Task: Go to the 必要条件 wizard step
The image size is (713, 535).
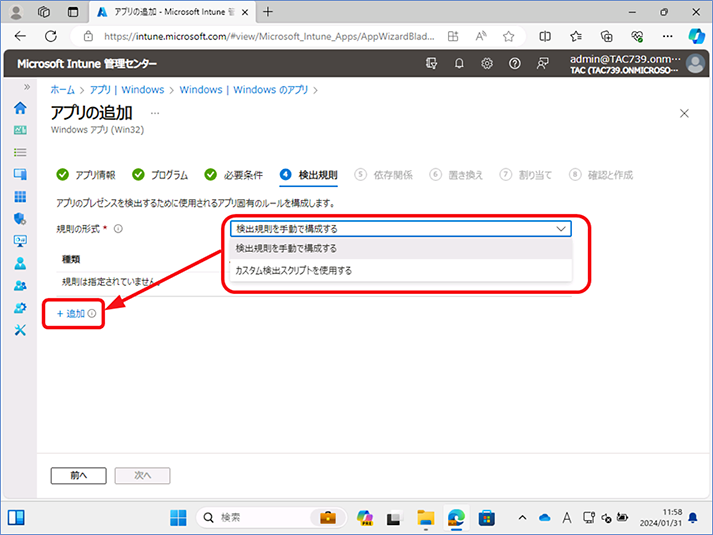Action: pyautogui.click(x=234, y=175)
